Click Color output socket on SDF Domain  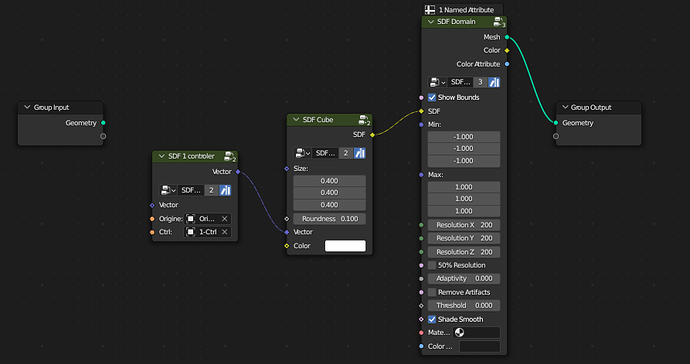(507, 51)
